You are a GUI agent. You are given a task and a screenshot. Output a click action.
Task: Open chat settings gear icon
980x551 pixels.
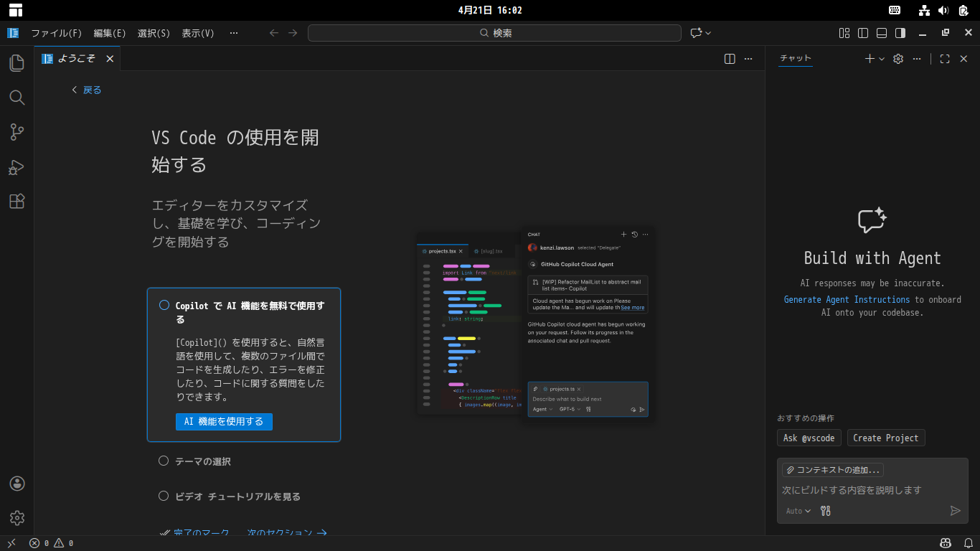[898, 59]
